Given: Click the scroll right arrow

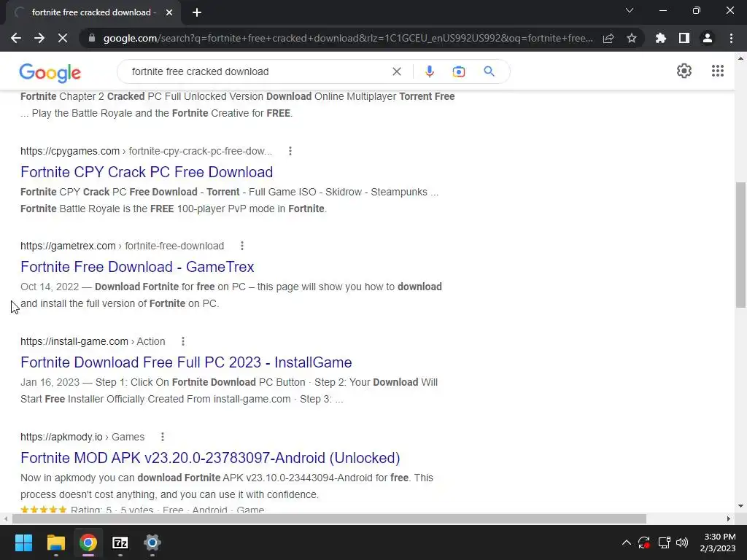Looking at the screenshot, I should point(729,518).
